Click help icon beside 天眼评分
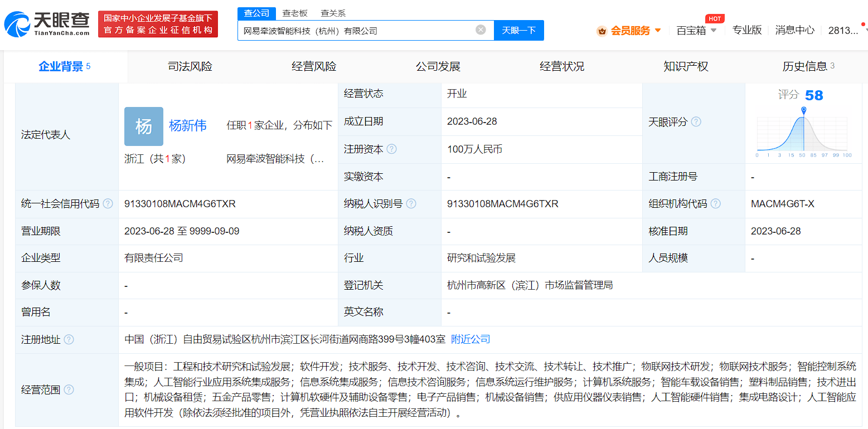 pos(696,122)
